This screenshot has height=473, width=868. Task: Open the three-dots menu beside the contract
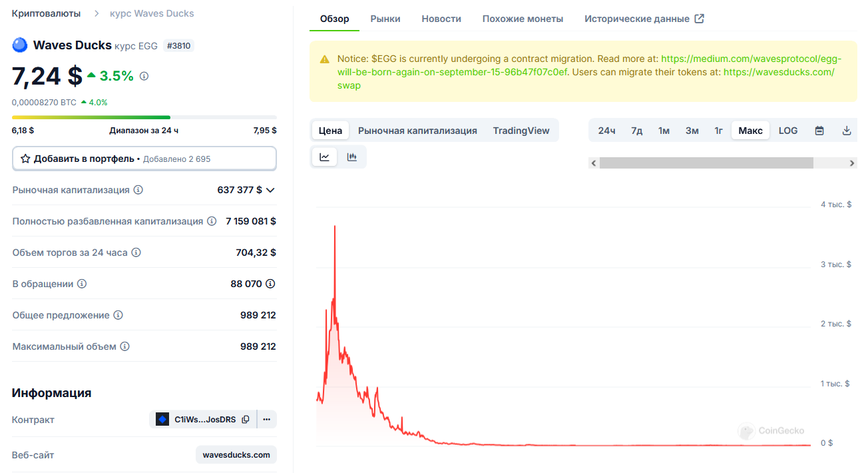[x=266, y=419]
